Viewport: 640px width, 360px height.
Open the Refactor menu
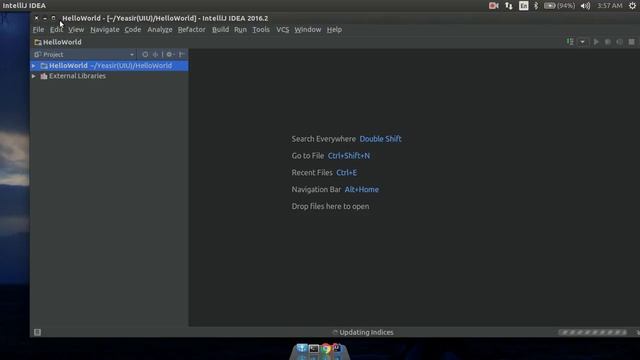point(191,29)
